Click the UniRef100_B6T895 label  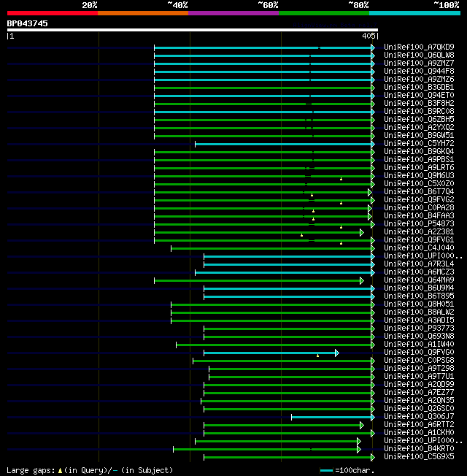[x=419, y=296]
